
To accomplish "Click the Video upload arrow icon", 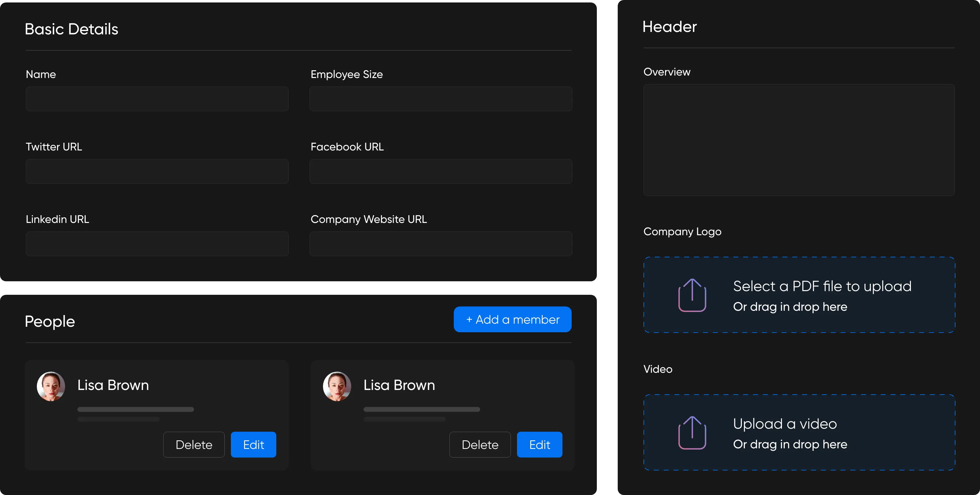I will point(692,433).
